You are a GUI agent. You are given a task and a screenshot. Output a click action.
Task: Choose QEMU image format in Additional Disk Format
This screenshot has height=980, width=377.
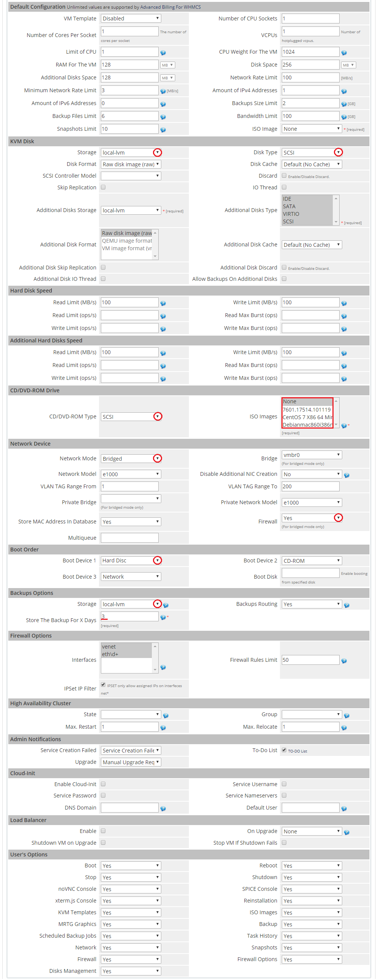pyautogui.click(x=127, y=241)
